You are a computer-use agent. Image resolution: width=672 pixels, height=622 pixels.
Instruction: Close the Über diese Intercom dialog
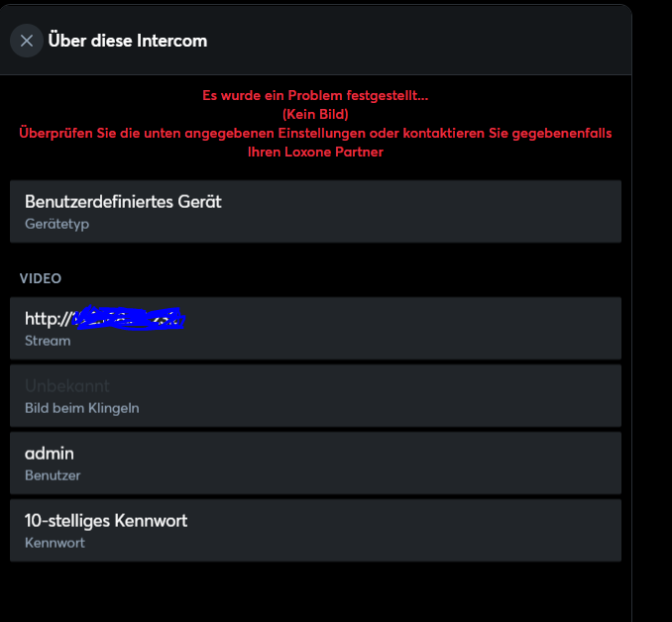coord(27,41)
